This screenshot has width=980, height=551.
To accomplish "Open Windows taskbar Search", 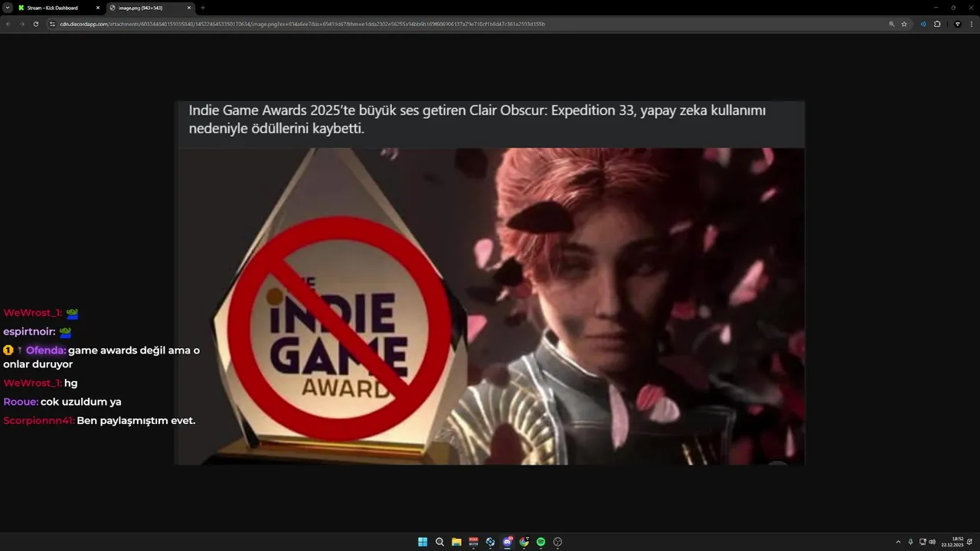I will 439,542.
